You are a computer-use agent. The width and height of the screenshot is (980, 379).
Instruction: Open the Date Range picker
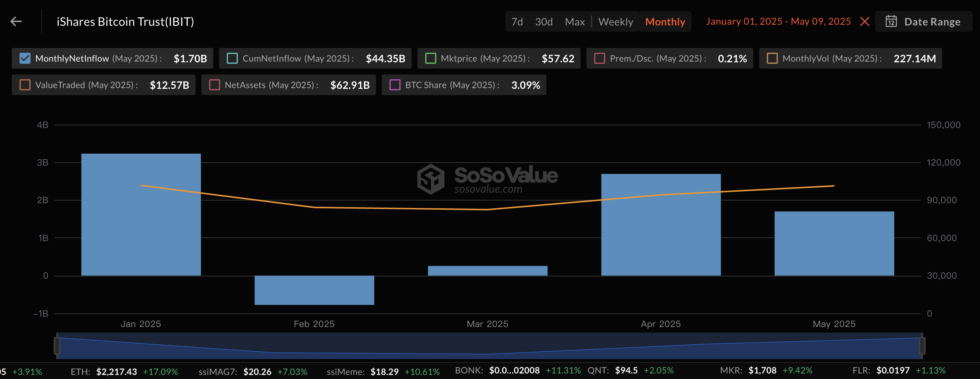pyautogui.click(x=931, y=22)
